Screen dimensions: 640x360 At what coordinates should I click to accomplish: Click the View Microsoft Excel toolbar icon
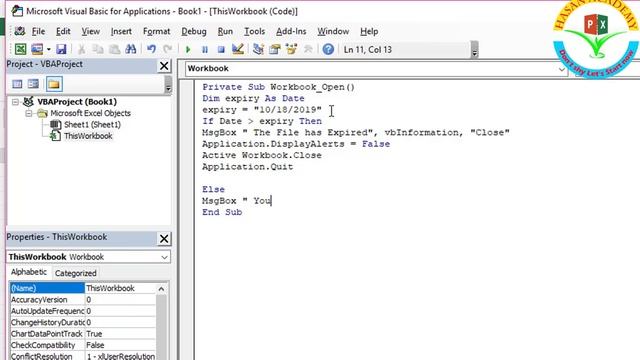click(x=20, y=49)
